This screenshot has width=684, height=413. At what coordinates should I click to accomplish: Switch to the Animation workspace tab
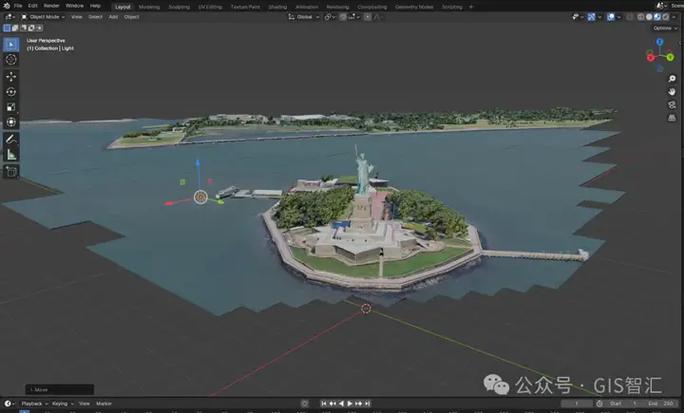point(307,7)
